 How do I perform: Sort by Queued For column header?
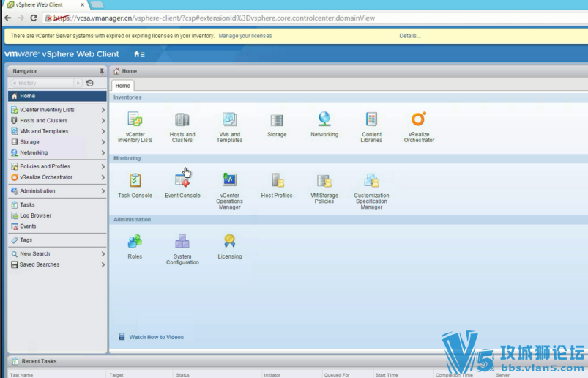tap(337, 375)
